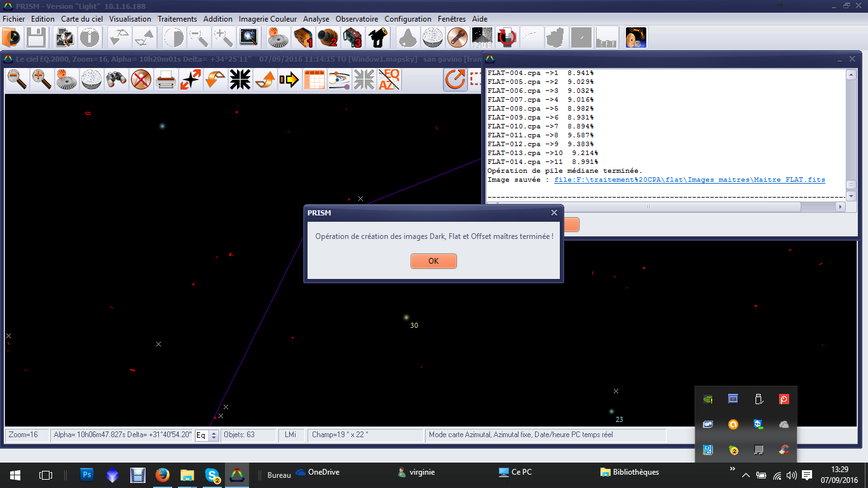The image size is (868, 488).
Task: Click the log panel vertical scrollbar down arrow
Action: coord(851,193)
